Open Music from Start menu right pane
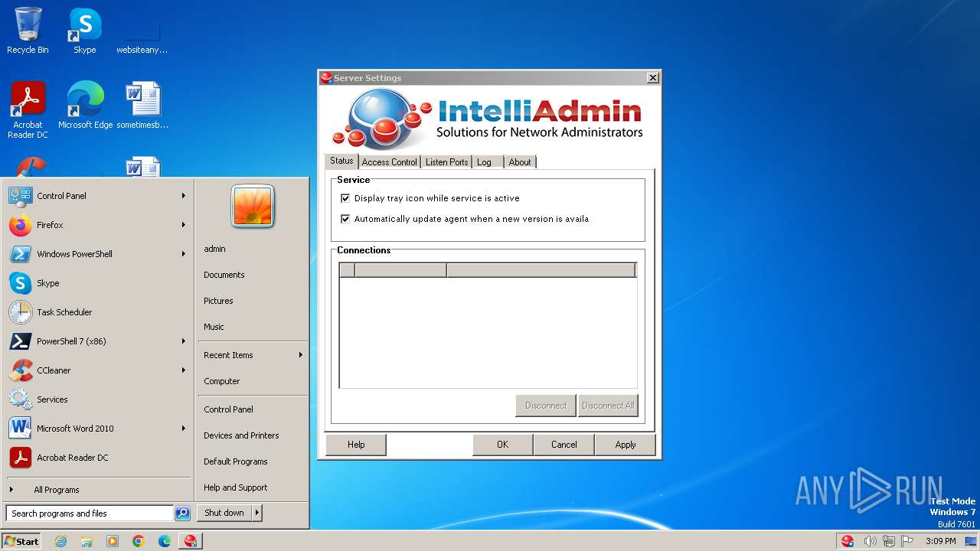Image resolution: width=980 pixels, height=551 pixels. (x=253, y=327)
